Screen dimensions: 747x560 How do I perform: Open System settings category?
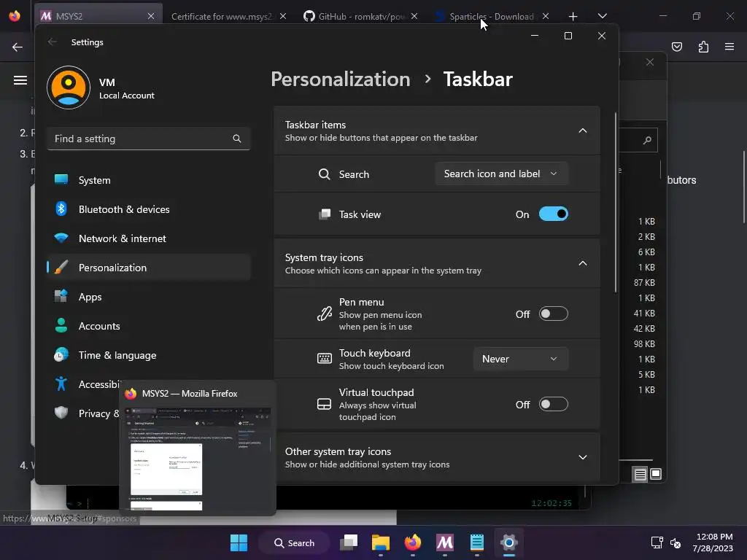pos(149,180)
